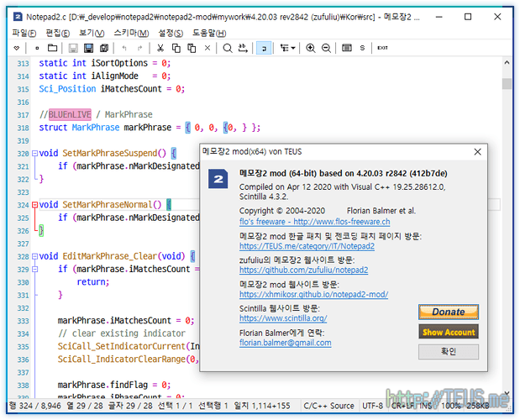The width and height of the screenshot is (520, 420).
Task: Click the grayed save icon
Action: 73,48
